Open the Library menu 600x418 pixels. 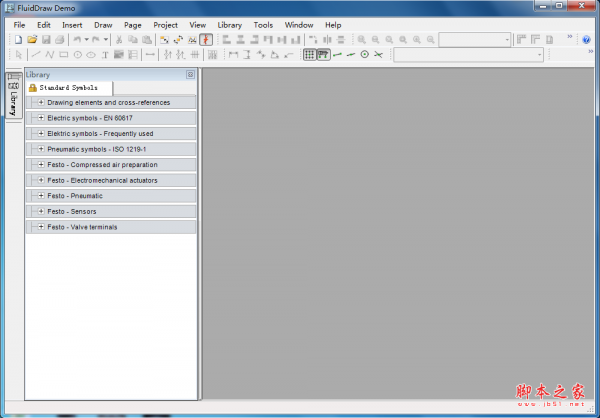(230, 25)
